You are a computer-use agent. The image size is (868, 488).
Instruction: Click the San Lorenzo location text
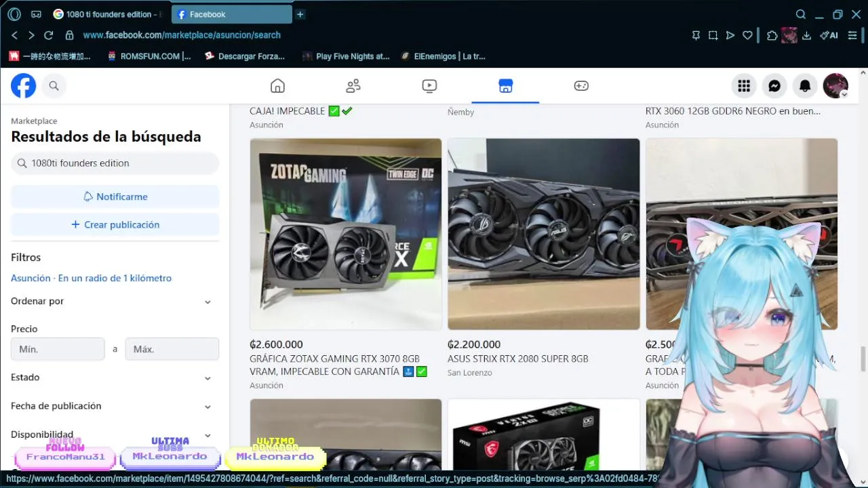pyautogui.click(x=470, y=373)
